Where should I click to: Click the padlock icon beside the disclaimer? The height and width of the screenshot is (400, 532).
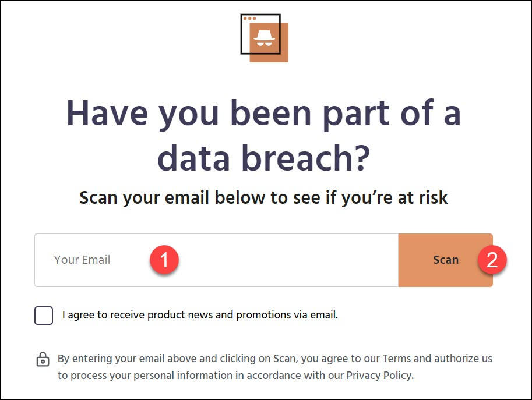coord(43,359)
